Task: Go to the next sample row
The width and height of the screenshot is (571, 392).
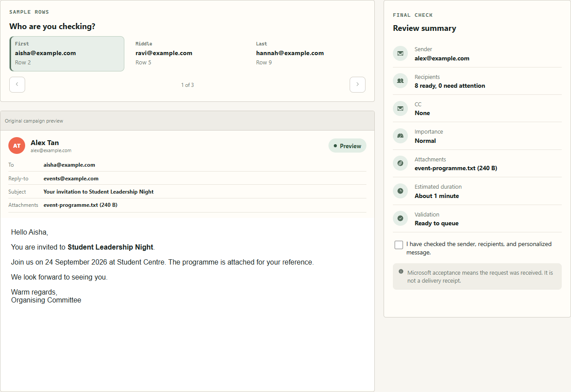Action: pos(358,85)
